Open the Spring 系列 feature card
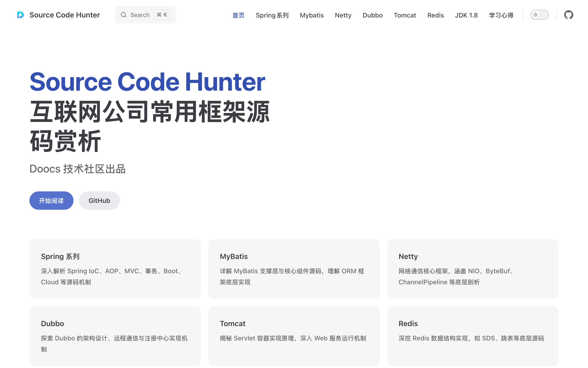Image resolution: width=588 pixels, height=368 pixels. 115,269
